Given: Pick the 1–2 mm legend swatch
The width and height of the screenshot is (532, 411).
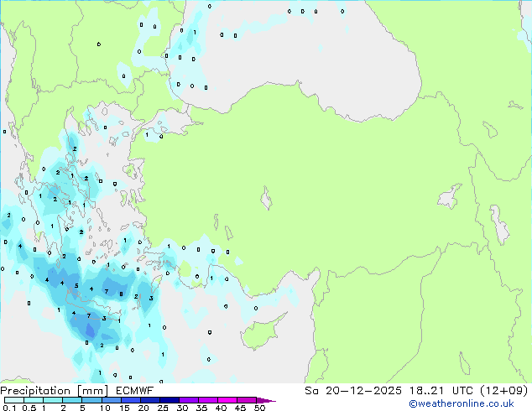Looking at the screenshot, I should [x=53, y=400].
